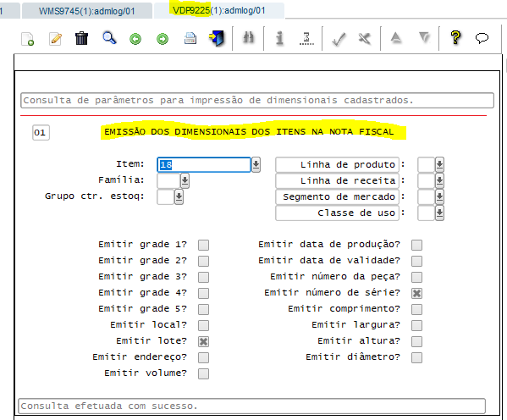Click the down triangle arrow icon

point(424,37)
